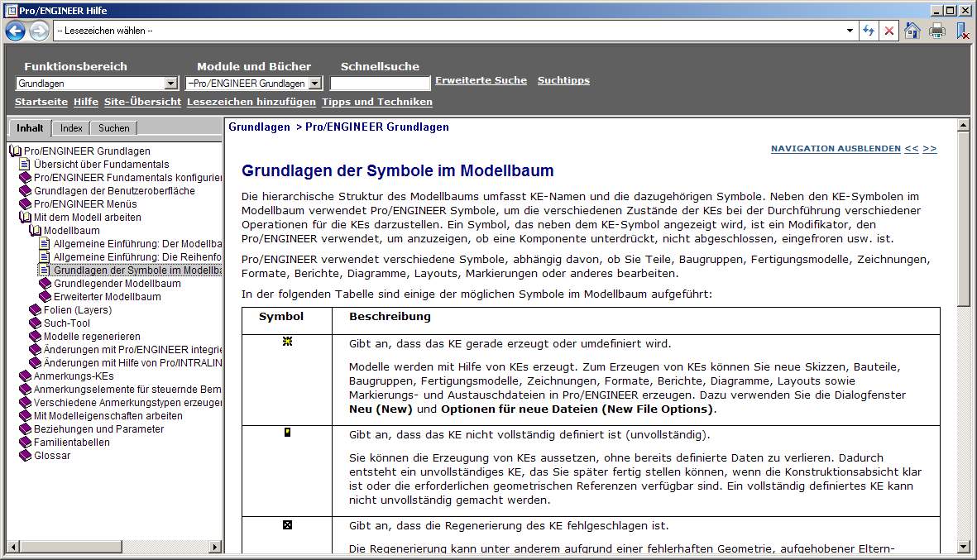Viewport: 977px width, 560px height.
Task: Click NAVIGATION AUSBLENDEN link
Action: pos(836,149)
